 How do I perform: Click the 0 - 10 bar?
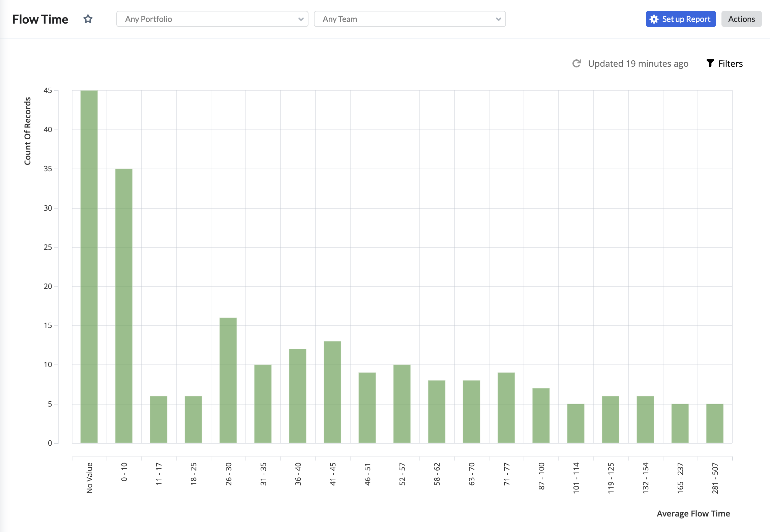124,306
